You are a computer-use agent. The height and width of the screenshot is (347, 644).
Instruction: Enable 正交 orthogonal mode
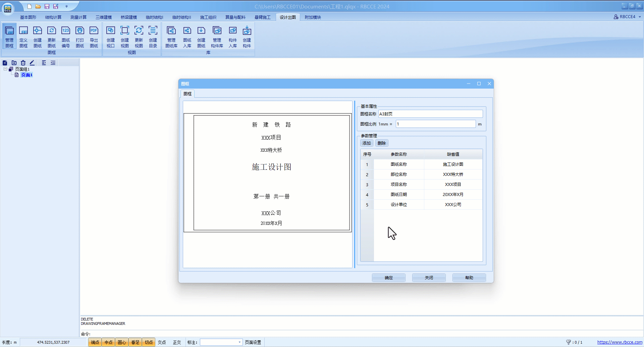pos(177,342)
